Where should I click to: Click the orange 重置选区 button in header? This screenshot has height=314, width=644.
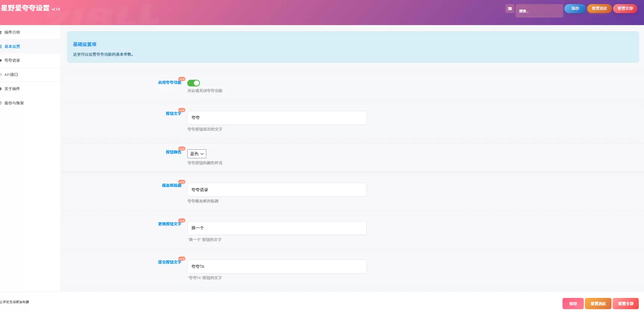tap(599, 9)
